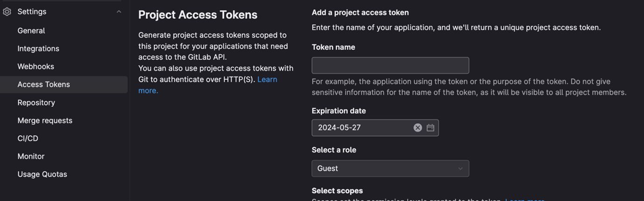
Task: Navigate to Merge requests settings
Action: [x=45, y=120]
